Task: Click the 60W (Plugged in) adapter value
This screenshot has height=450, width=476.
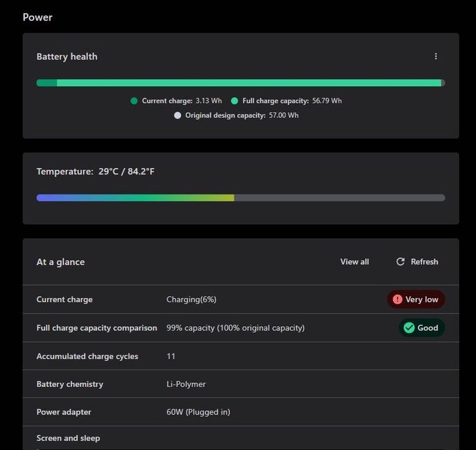Action: (x=198, y=412)
